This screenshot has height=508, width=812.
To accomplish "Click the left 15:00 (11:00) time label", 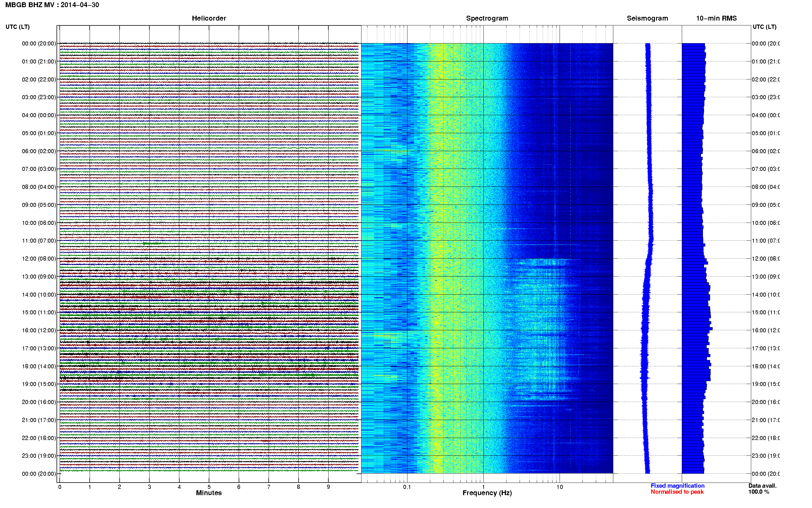I will pos(39,312).
